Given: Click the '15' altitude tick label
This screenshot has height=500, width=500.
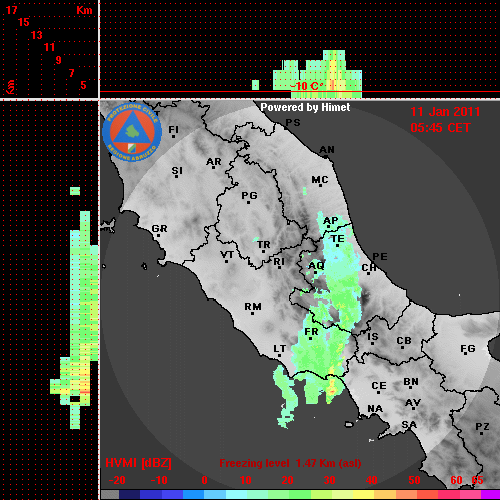Looking at the screenshot, I should click(x=24, y=22).
